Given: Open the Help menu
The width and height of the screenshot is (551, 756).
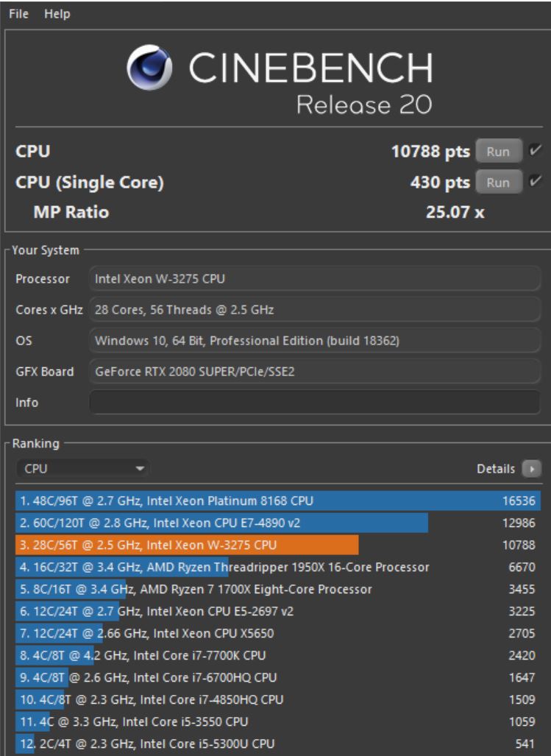Looking at the screenshot, I should (57, 14).
